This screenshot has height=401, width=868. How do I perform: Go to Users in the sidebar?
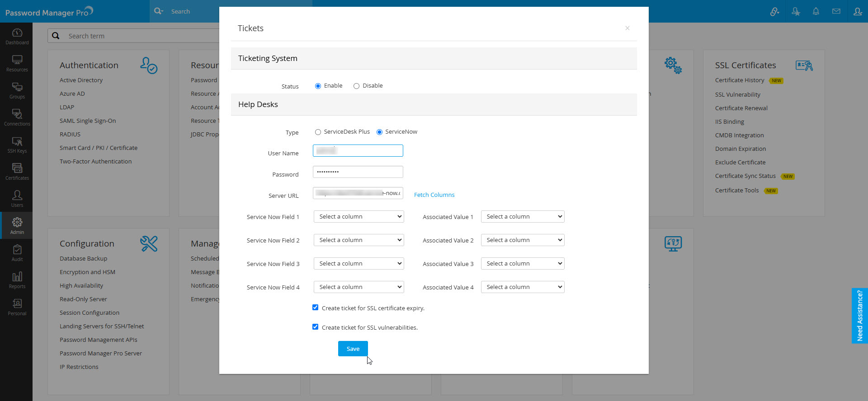point(17,199)
